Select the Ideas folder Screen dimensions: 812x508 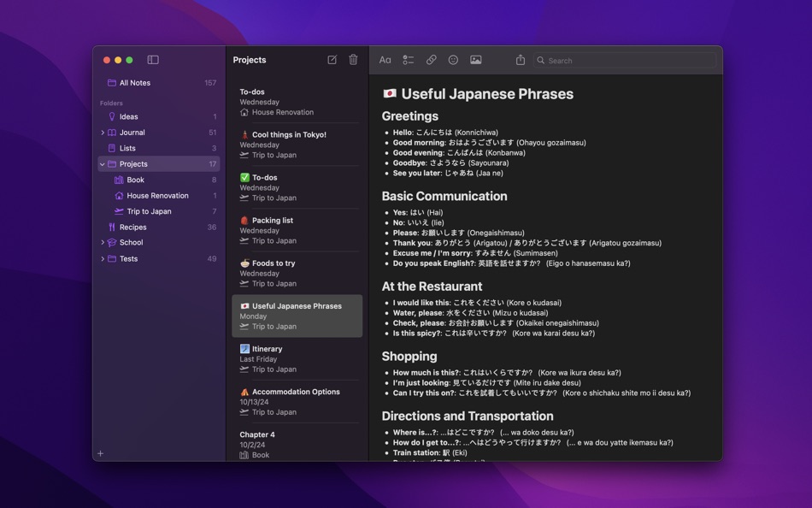[x=159, y=116]
